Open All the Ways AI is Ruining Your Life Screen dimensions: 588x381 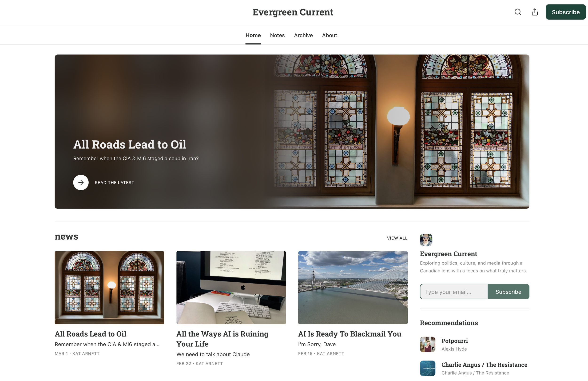coord(222,339)
